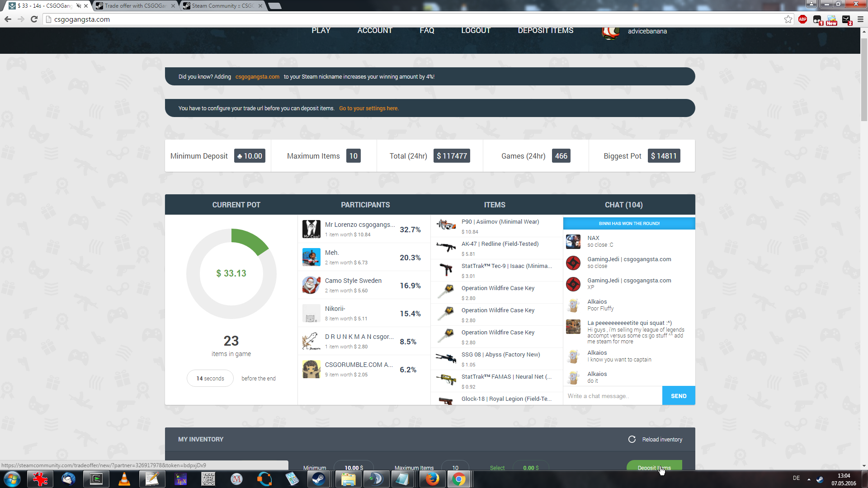Click Mr Lorenzo's participant avatar

(x=311, y=229)
